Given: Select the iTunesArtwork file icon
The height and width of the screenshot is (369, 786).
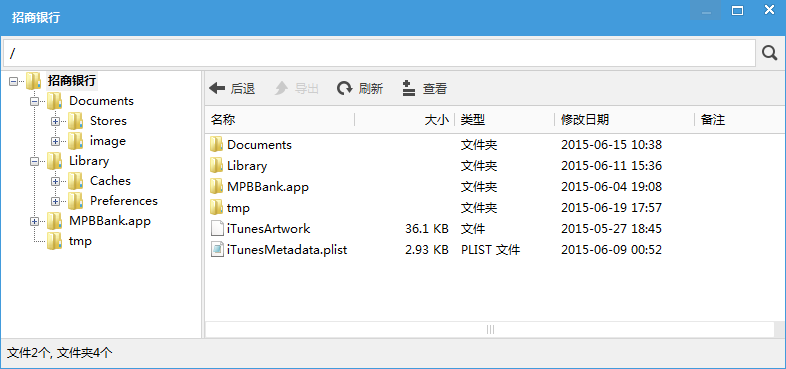Looking at the screenshot, I should coord(217,229).
